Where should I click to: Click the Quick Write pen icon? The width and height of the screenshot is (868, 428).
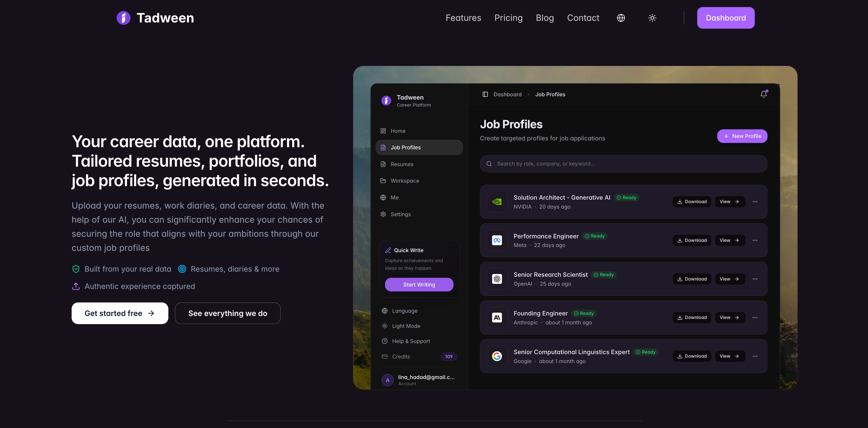tap(388, 250)
